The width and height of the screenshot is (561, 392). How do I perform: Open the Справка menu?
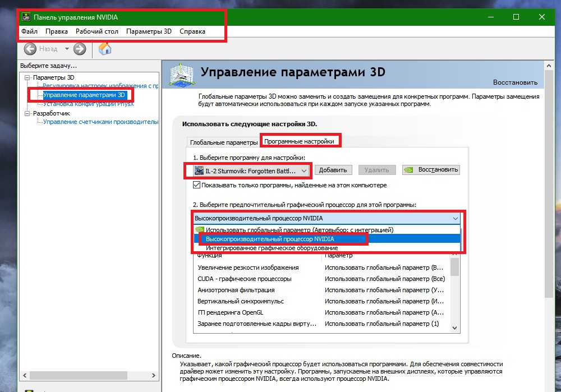pyautogui.click(x=192, y=31)
